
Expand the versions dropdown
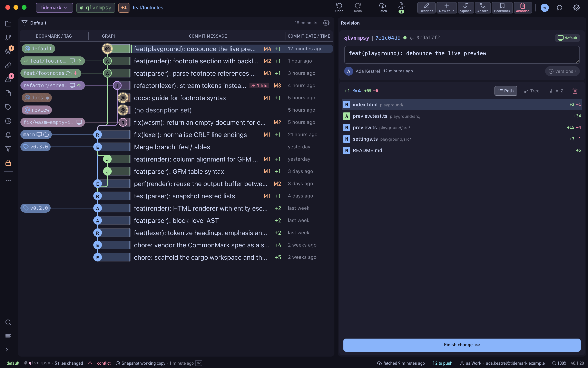(562, 71)
